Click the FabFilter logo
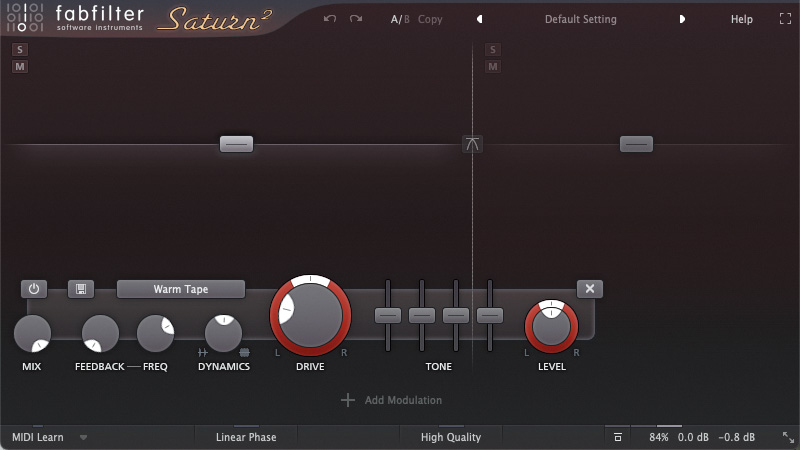 click(x=74, y=18)
